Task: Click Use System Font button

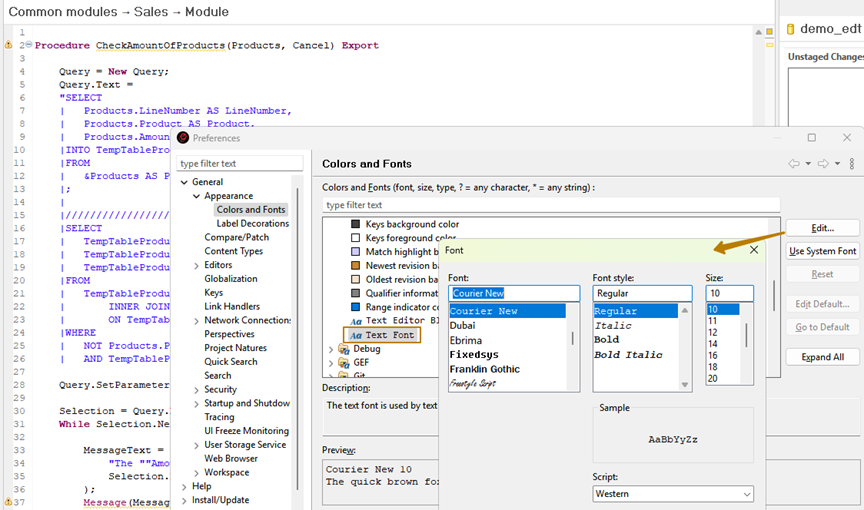Action: coord(822,251)
